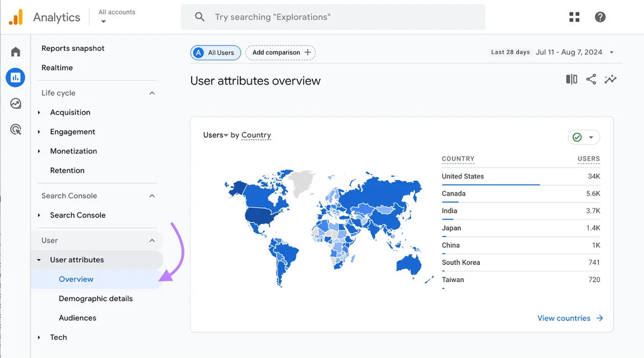This screenshot has width=644, height=358.
Task: Open the date range dropdown arrow
Action: click(612, 53)
